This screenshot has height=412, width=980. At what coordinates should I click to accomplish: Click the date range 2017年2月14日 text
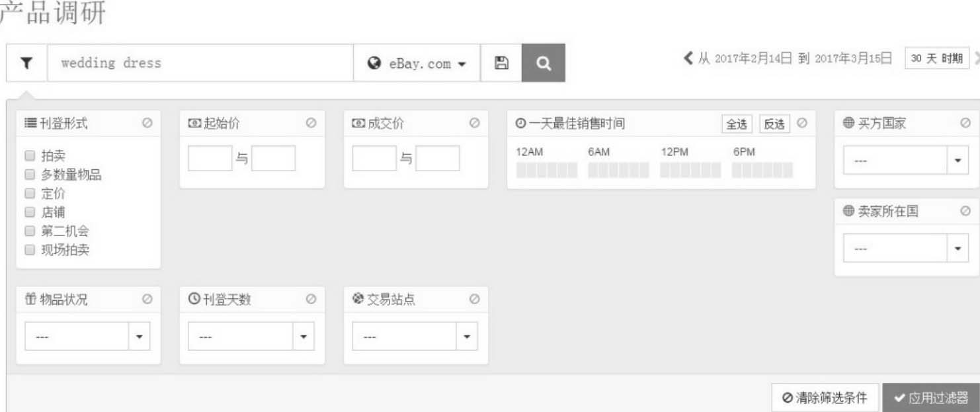pos(753,58)
